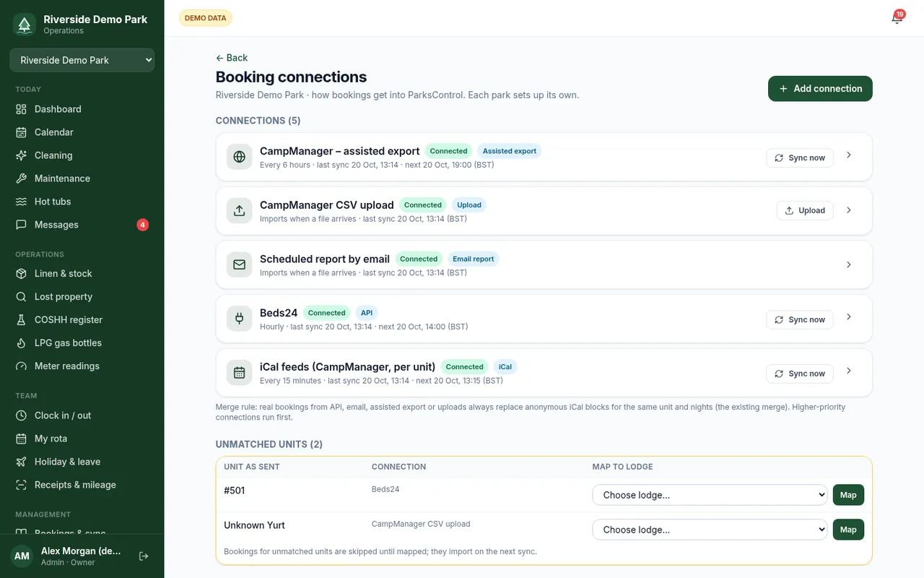Click the calendar icon for iCal feeds

(x=240, y=373)
